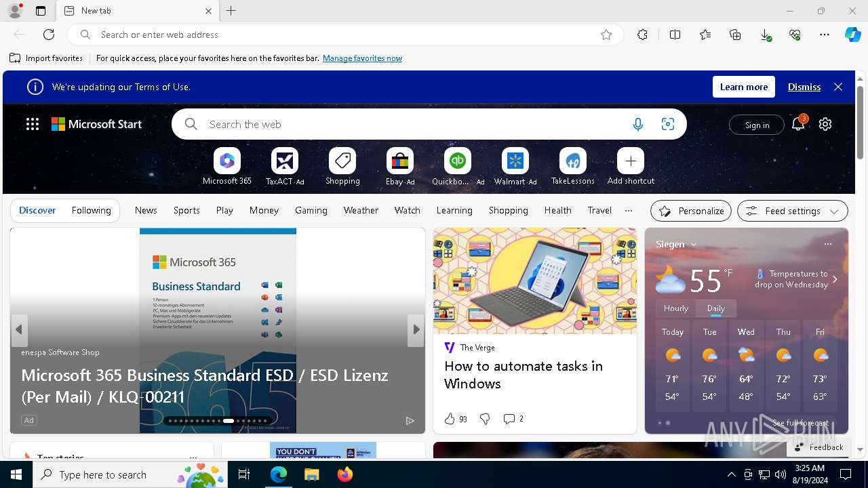The image size is (868, 488).
Task: Open the Copilot sidebar icon
Action: [852, 35]
